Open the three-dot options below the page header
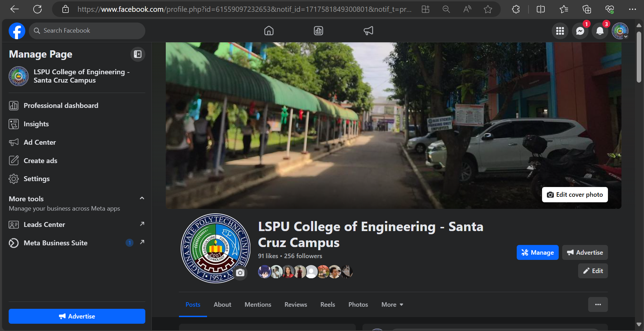Screen dimensions: 644x331 (598, 304)
